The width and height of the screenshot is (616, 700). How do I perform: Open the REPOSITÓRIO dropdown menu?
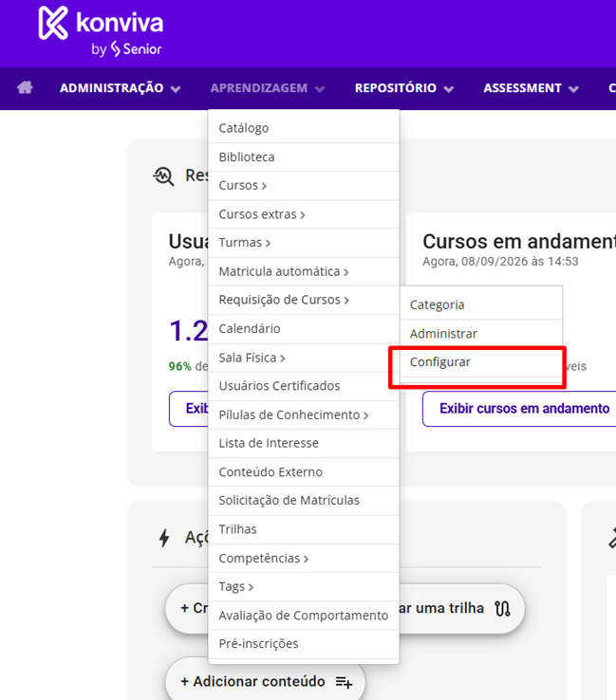[403, 88]
